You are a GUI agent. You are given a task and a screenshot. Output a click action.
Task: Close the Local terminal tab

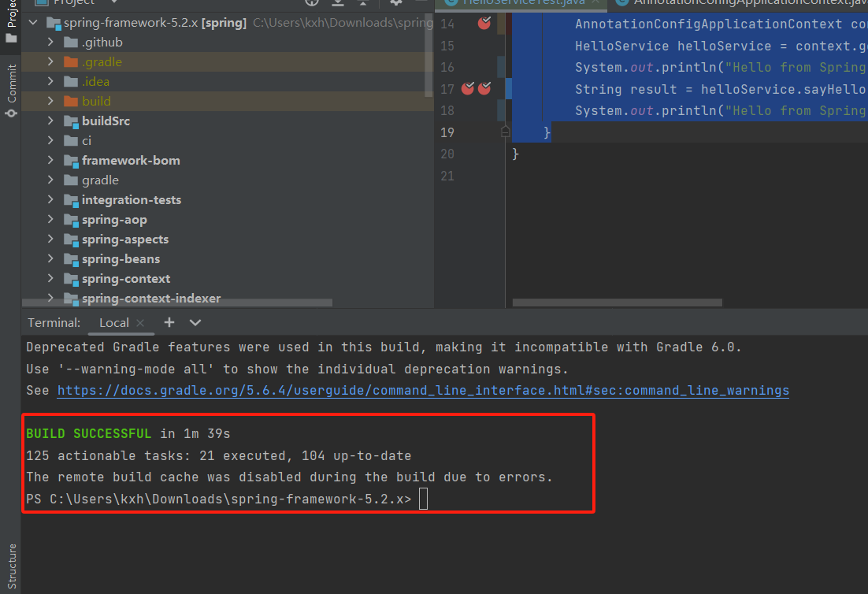click(140, 323)
